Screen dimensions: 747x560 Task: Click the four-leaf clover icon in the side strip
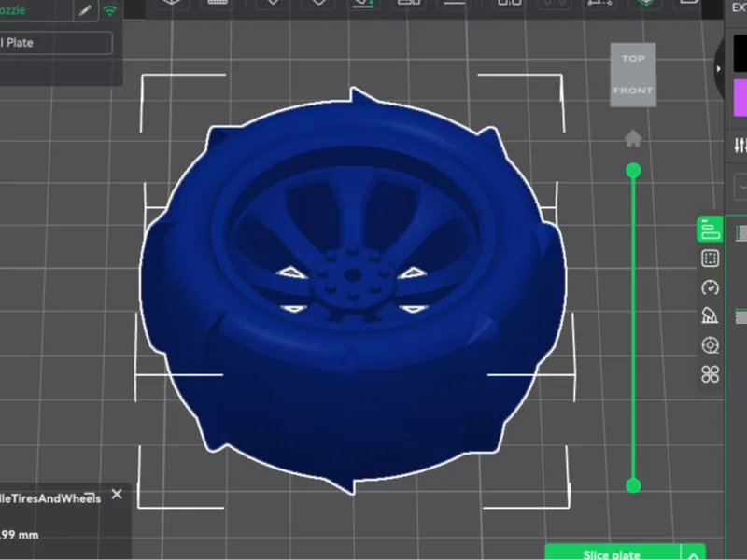click(710, 374)
